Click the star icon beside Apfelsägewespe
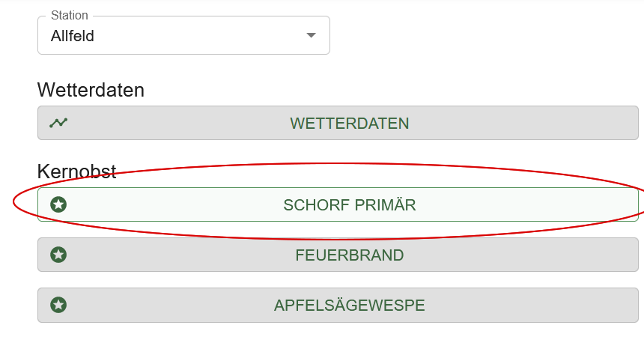644x337 pixels. [x=58, y=305]
